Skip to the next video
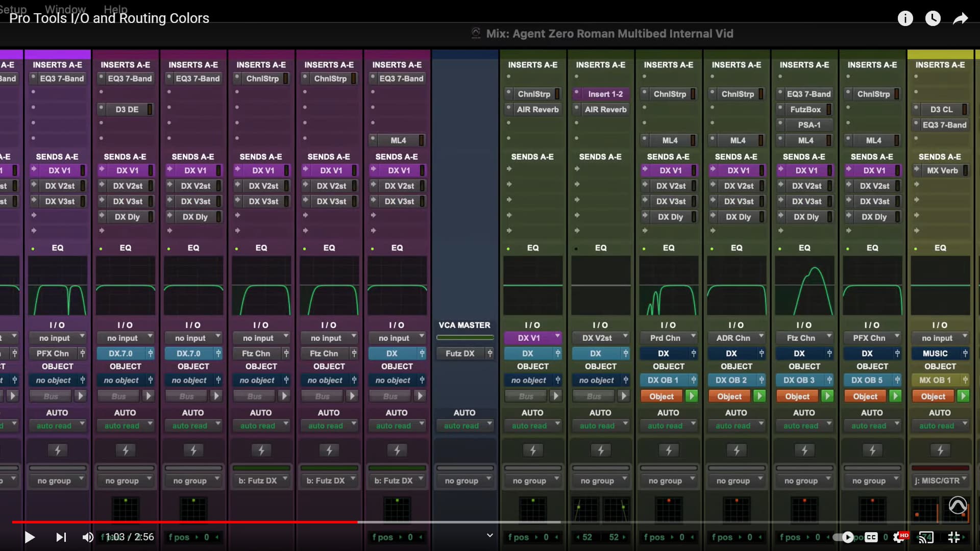 coord(61,537)
